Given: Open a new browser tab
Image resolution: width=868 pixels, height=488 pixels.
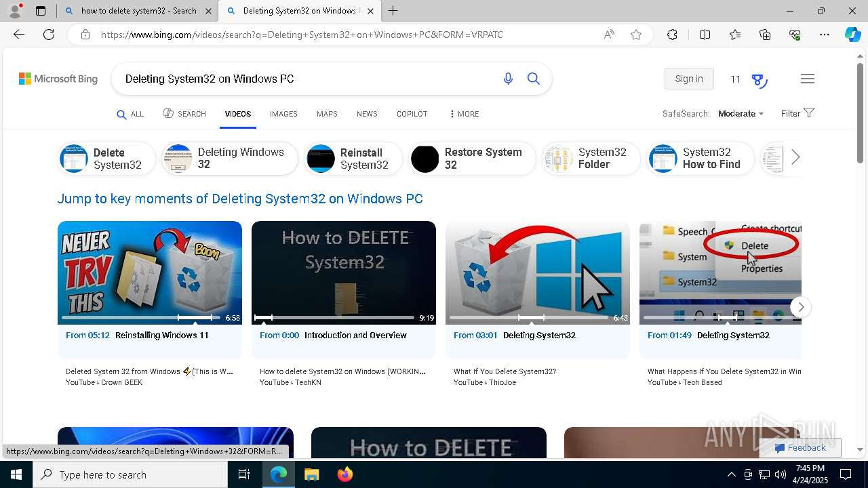Looking at the screenshot, I should point(393,11).
